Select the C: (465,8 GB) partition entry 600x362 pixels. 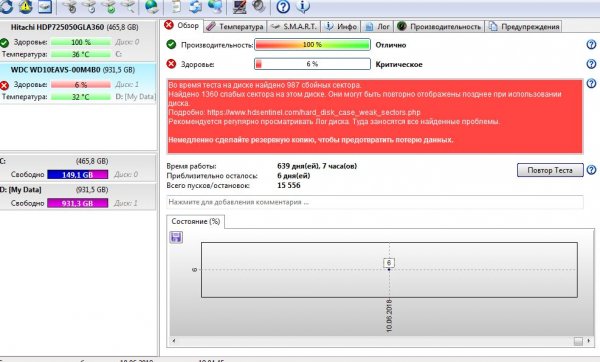pyautogui.click(x=78, y=168)
